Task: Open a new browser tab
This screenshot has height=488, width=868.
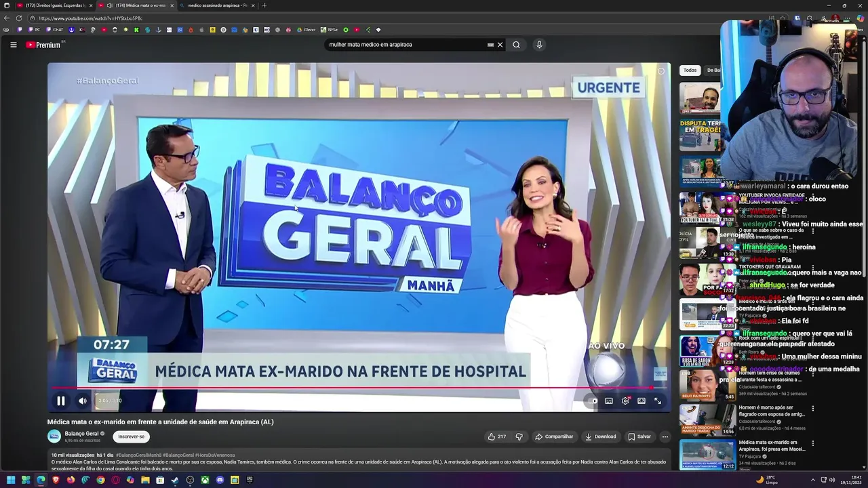Action: click(x=264, y=5)
